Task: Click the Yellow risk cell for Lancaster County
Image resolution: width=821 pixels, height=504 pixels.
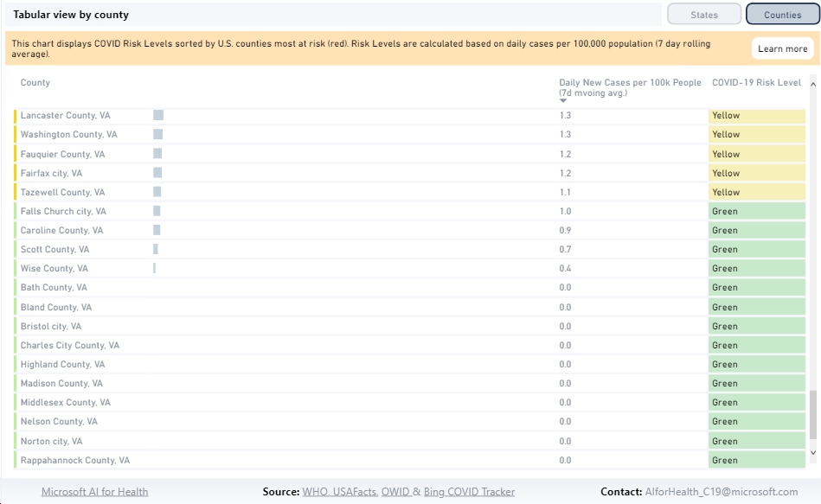Action: pyautogui.click(x=757, y=115)
